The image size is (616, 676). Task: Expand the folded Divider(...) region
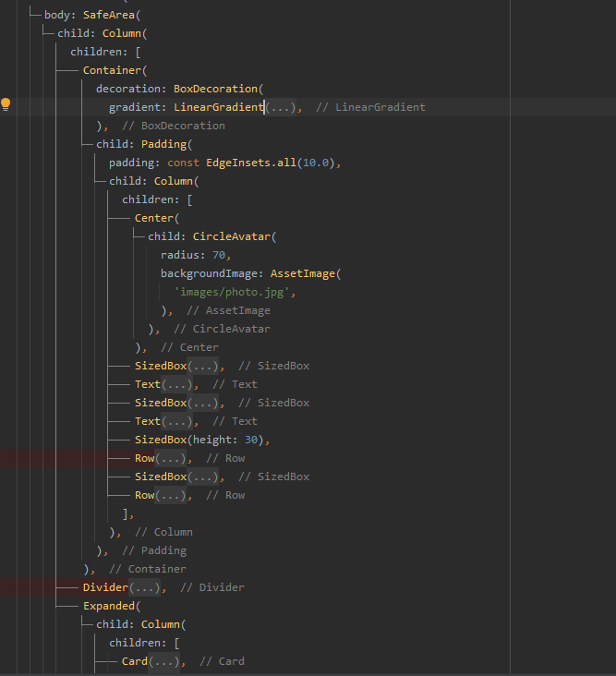(x=144, y=587)
